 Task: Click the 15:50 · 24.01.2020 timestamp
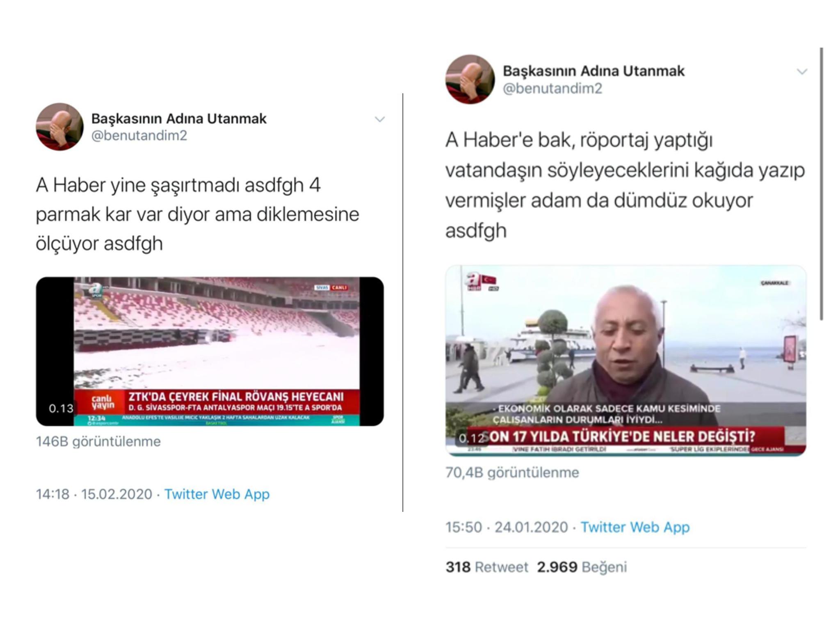pyautogui.click(x=507, y=527)
